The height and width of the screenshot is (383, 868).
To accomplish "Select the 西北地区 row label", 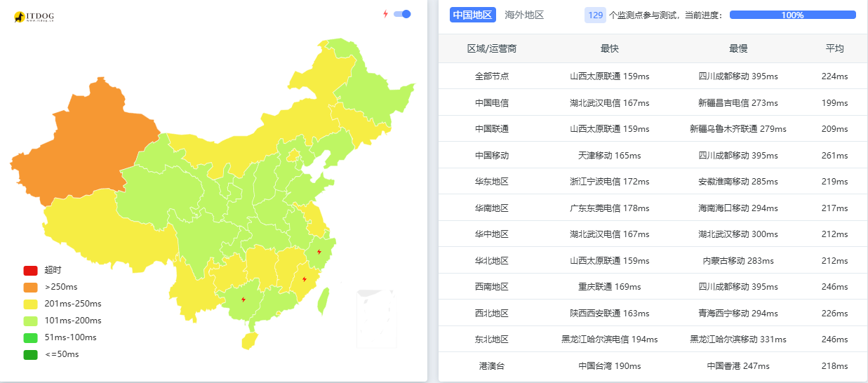I will pos(492,313).
